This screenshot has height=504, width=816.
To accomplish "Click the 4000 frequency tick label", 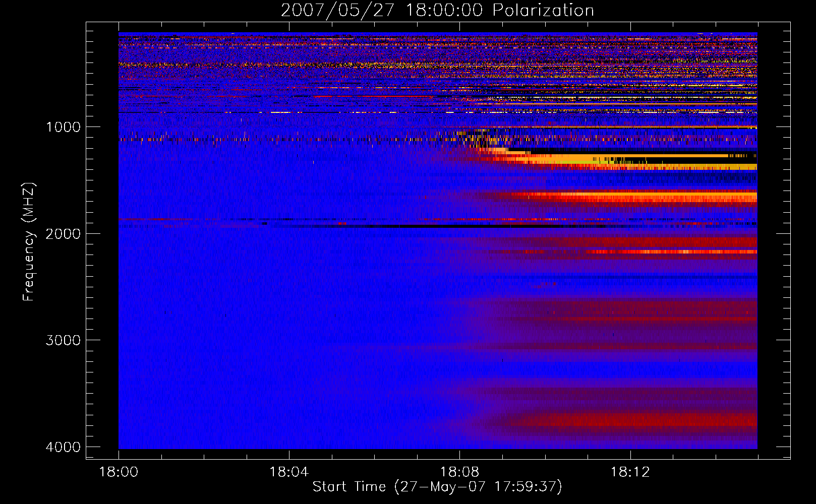I will pos(63,447).
